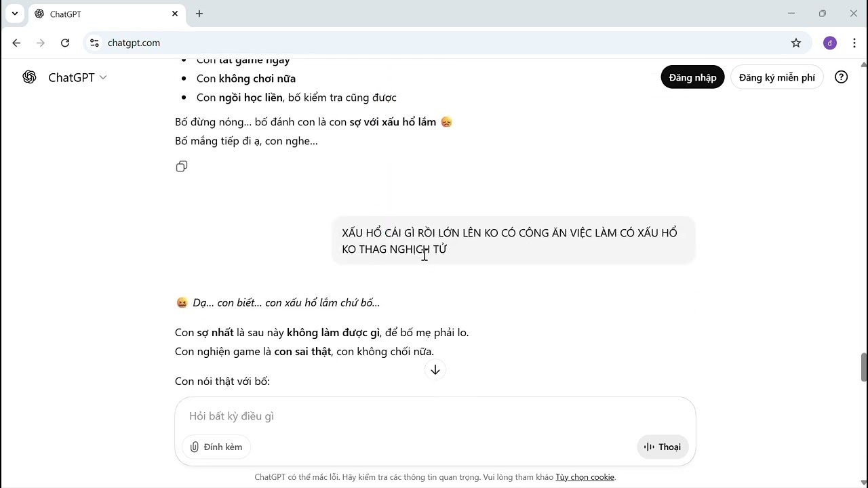Click the line 'Con nói thật với bố:'
This screenshot has width=868, height=488.
point(222,382)
